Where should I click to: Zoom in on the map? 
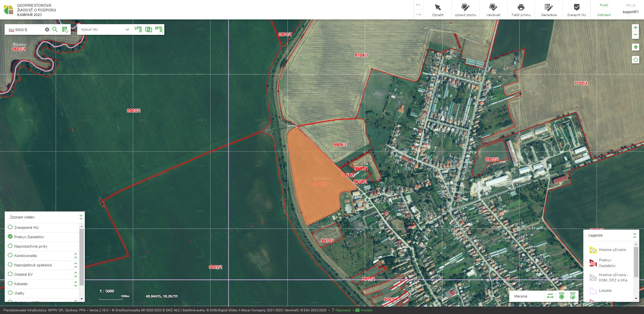(x=635, y=27)
